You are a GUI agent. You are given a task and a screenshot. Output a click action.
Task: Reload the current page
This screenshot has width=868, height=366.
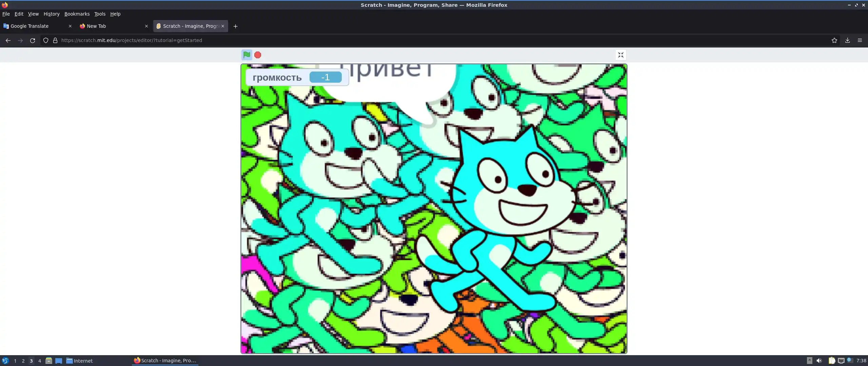(33, 40)
